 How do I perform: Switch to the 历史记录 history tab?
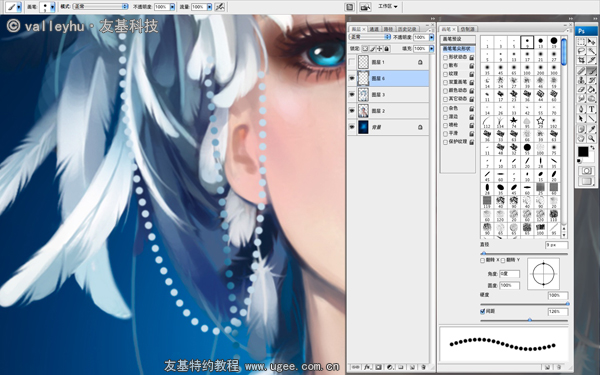pos(407,29)
